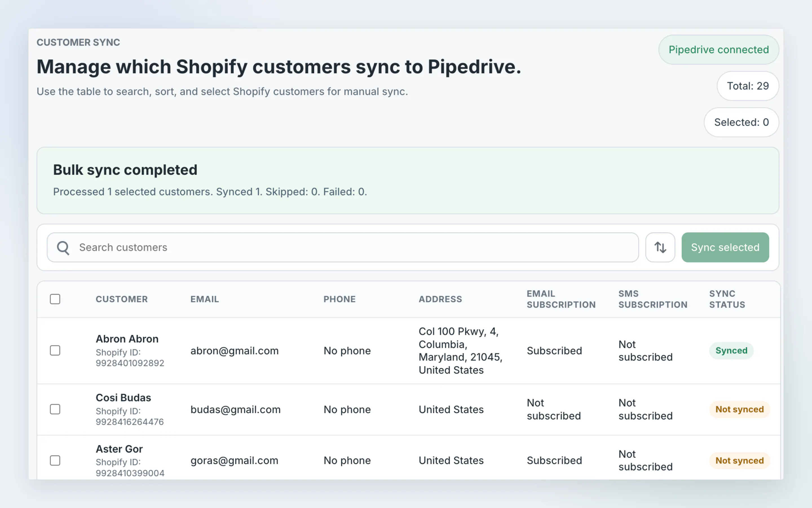Click the Processed 1 selected customers message

point(210,192)
